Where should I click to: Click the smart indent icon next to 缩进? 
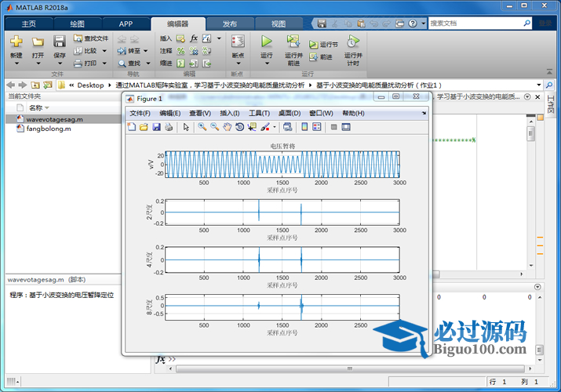181,64
